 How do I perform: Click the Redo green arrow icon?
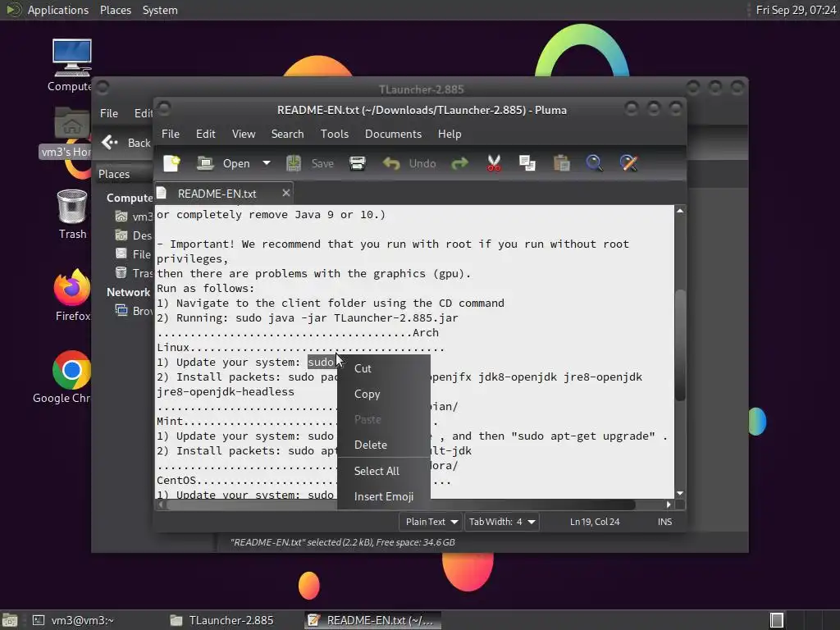point(459,163)
